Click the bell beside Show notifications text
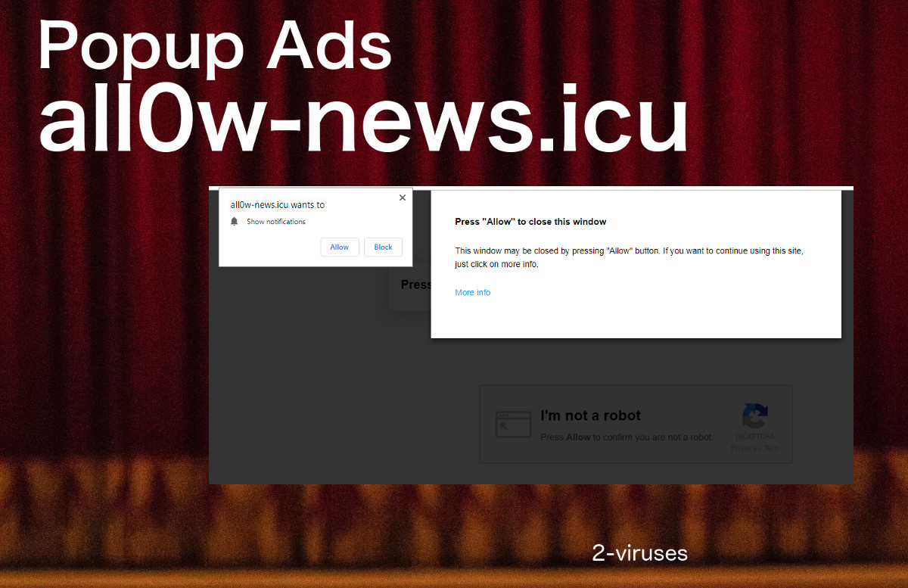908x588 pixels. coord(235,221)
